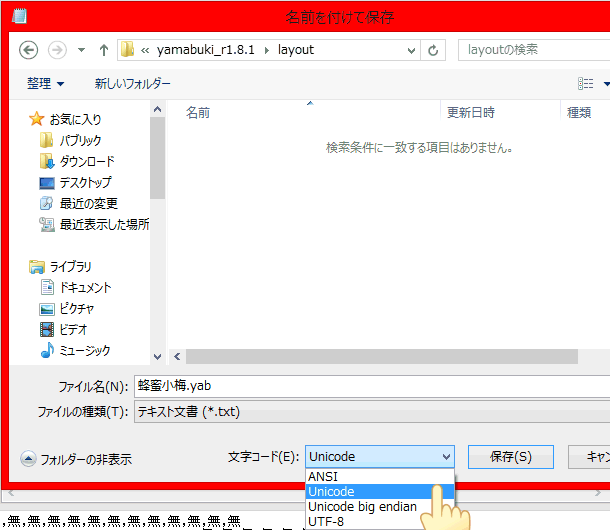Image resolution: width=610 pixels, height=530 pixels.
Task: Select Desktop (デスクトップ) in navigation pane
Action: tap(85, 182)
